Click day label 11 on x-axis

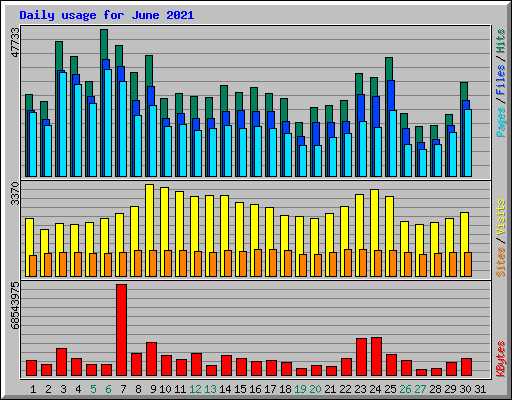(x=180, y=389)
